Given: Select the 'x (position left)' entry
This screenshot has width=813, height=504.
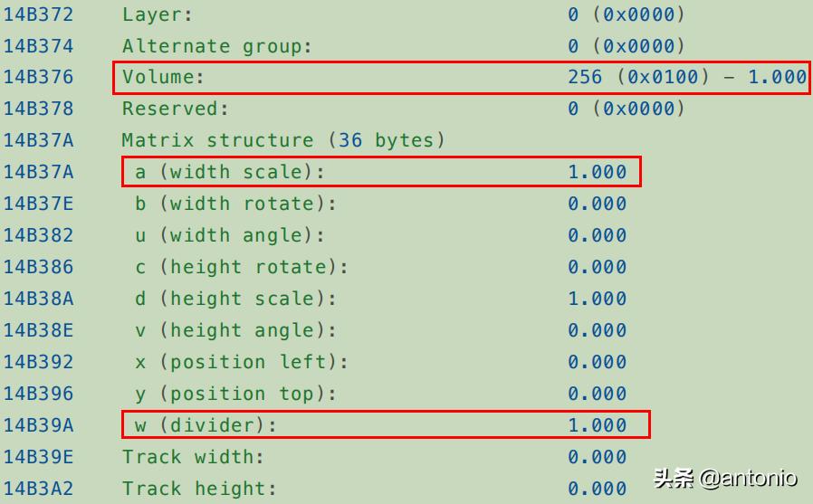Looking at the screenshot, I should pos(241,362).
